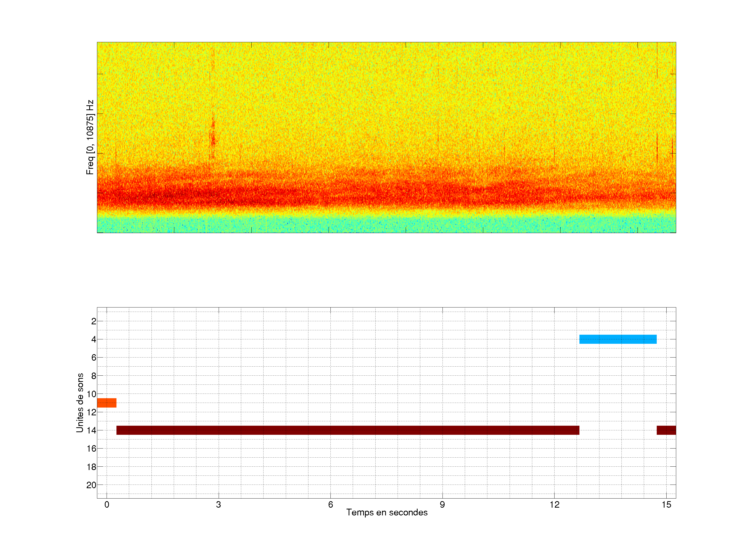This screenshot has width=747, height=560.
Task: Click the long dark red bar at unit 14
Action: (348, 430)
